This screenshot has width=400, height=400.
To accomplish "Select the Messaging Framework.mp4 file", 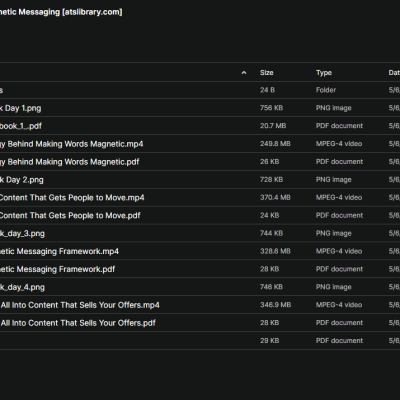I will pyautogui.click(x=59, y=251).
